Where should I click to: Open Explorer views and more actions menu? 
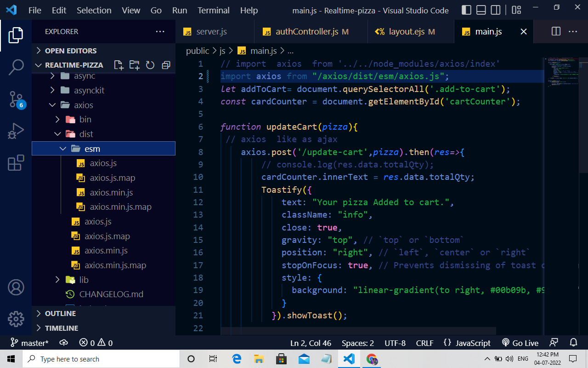[160, 32]
